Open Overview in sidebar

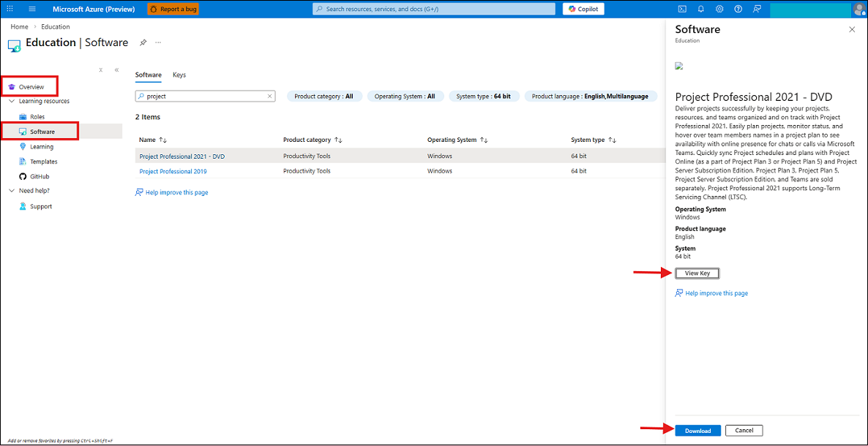pyautogui.click(x=31, y=87)
